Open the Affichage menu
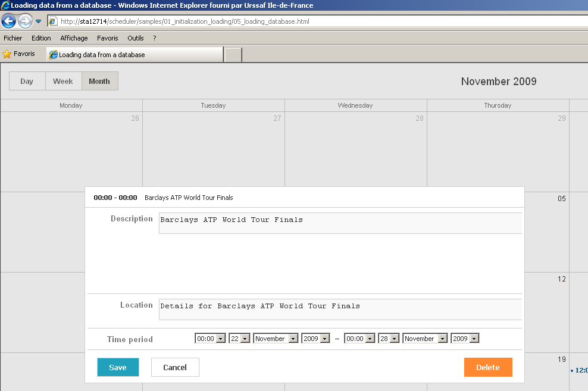 point(74,38)
